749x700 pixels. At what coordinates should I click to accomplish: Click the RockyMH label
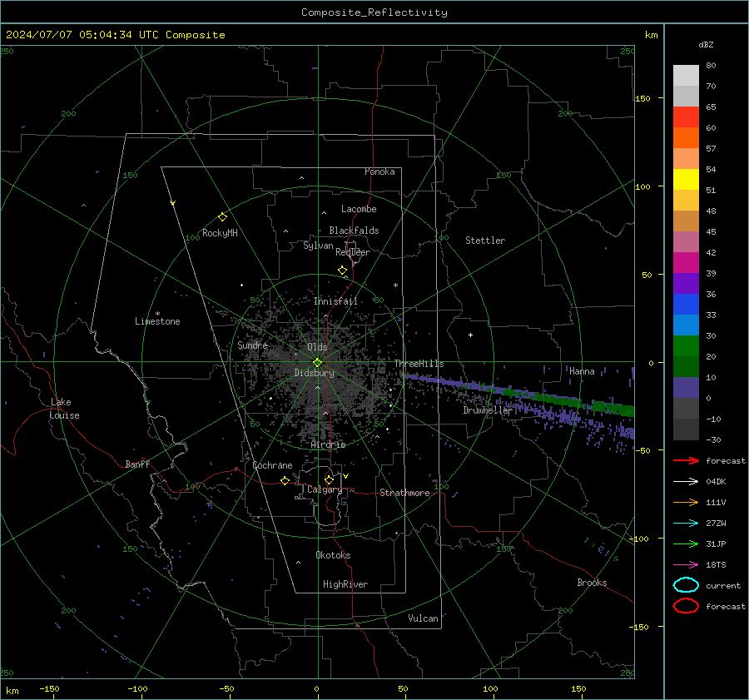220,233
